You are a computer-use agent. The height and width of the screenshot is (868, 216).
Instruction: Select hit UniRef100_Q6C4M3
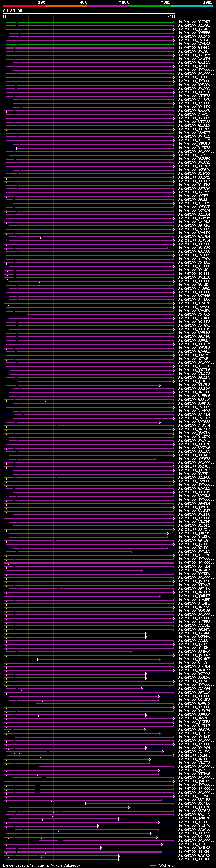tap(194, 29)
